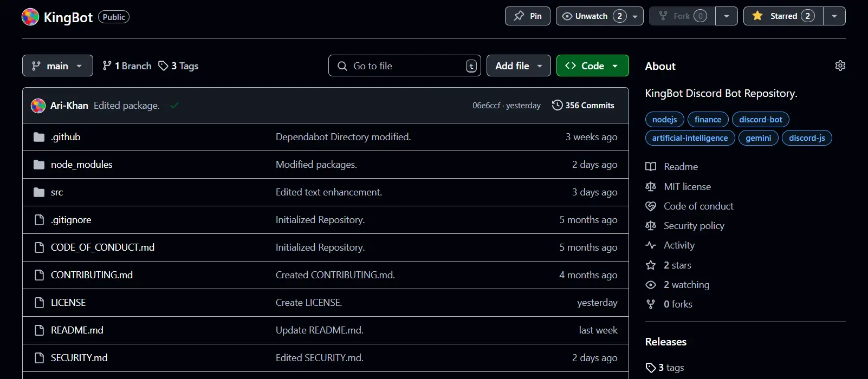Open the 356 Commits history
868x379 pixels.
pyautogui.click(x=583, y=106)
